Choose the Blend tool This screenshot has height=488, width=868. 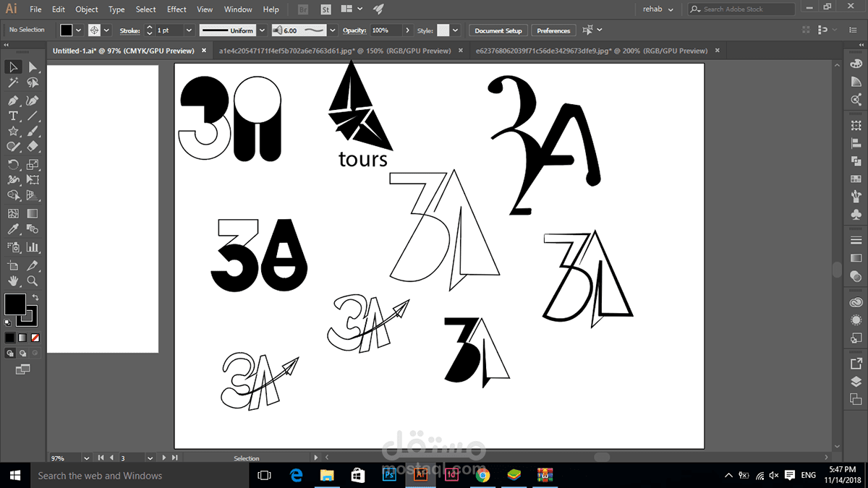33,229
